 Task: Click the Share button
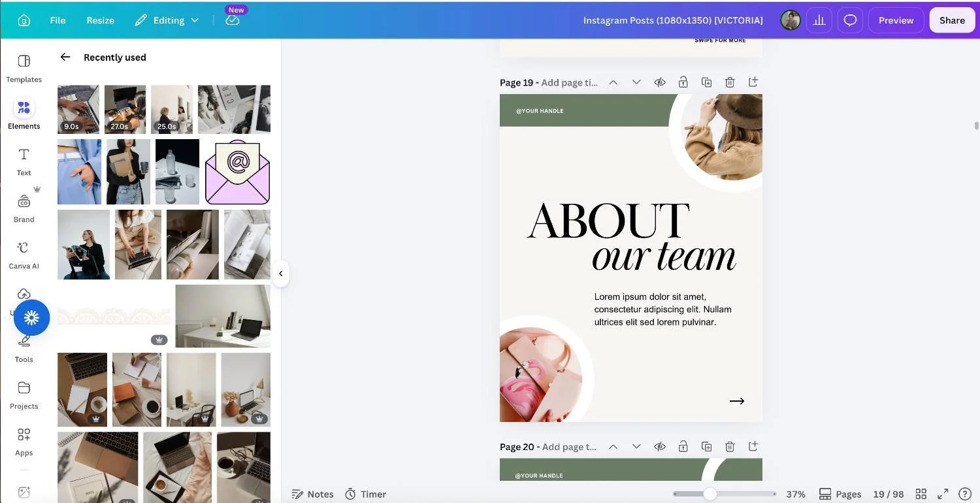952,20
